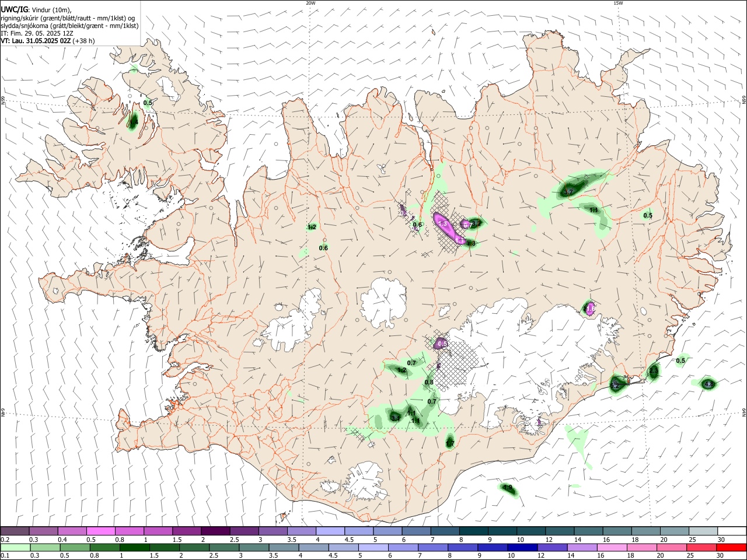
Task: Click the 'IT: Fim. 29. 05. 2025 12Z' line
Action: tap(37, 33)
